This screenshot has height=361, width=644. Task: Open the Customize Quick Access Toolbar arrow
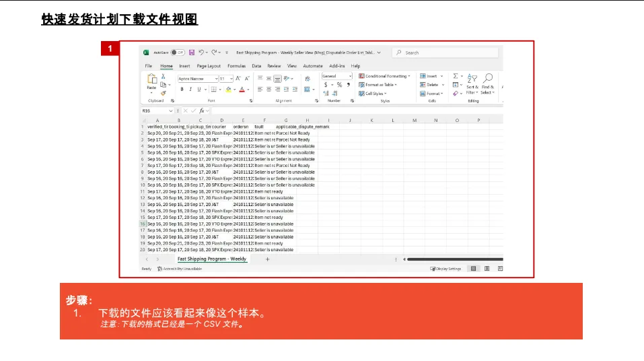pyautogui.click(x=227, y=53)
